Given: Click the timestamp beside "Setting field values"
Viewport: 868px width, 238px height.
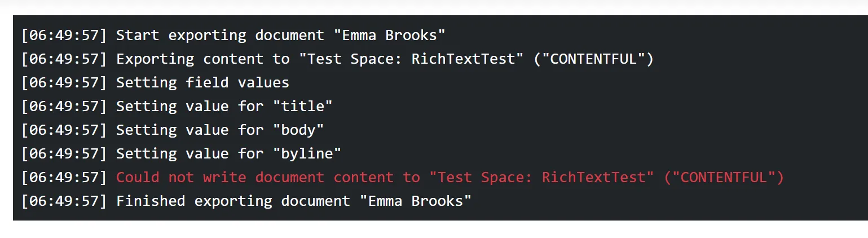Looking at the screenshot, I should click(64, 83).
